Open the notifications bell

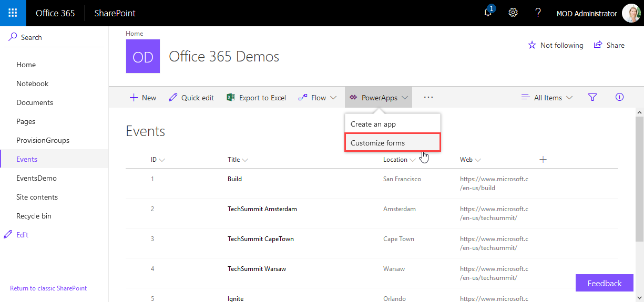[x=488, y=13]
